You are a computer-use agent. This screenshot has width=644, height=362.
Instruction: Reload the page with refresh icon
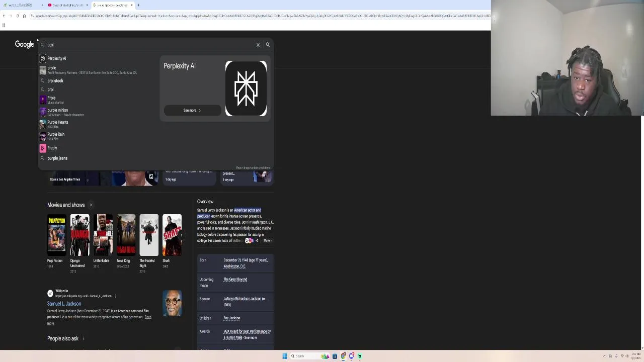point(17,16)
